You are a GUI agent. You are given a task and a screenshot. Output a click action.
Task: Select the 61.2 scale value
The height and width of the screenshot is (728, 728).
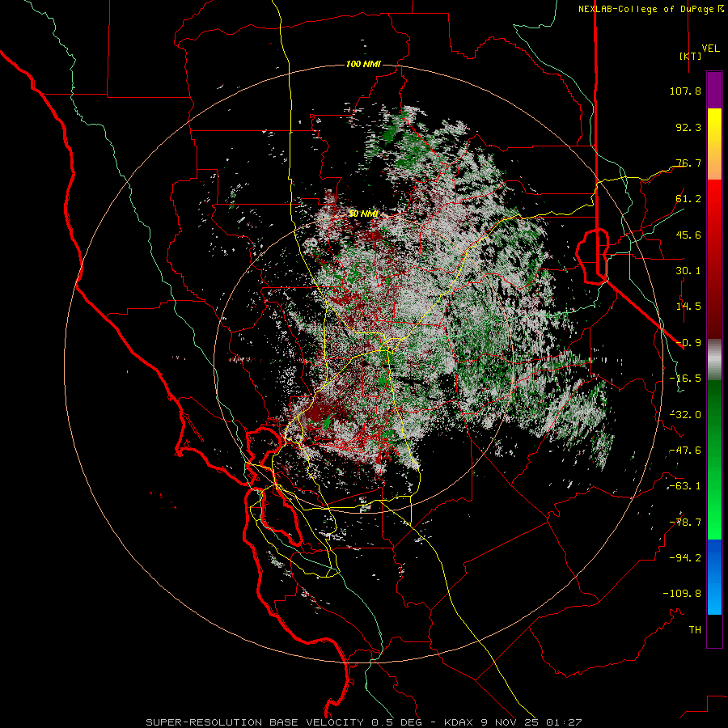click(x=688, y=199)
